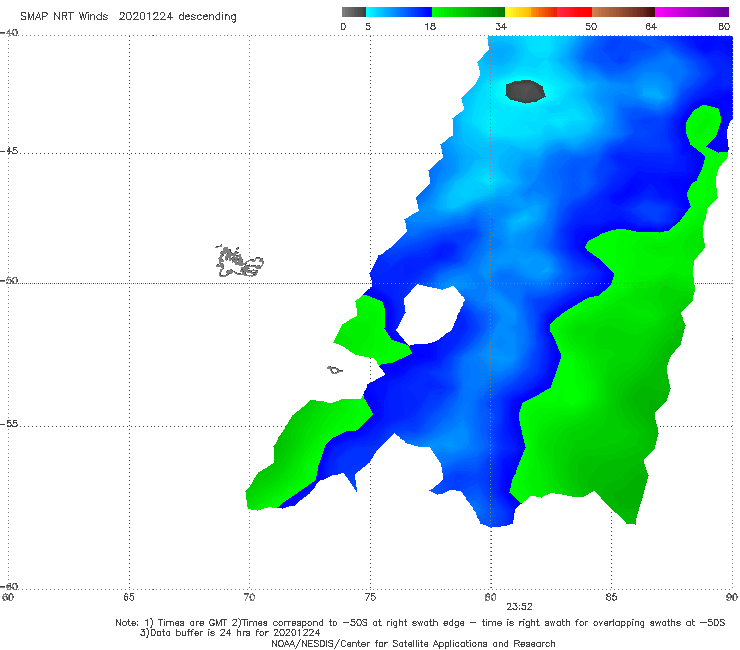Click the yellow-orange segment of the color bar
Screen dimensions: 740x650
tap(531, 12)
